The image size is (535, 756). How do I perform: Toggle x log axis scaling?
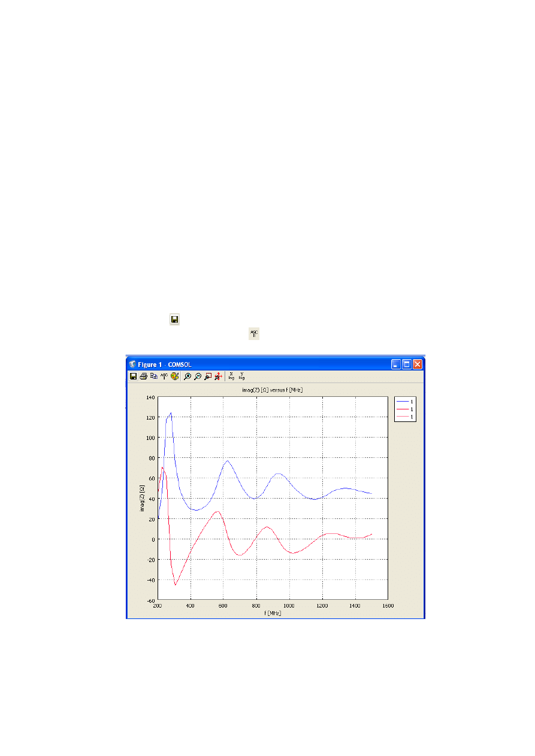click(x=232, y=377)
